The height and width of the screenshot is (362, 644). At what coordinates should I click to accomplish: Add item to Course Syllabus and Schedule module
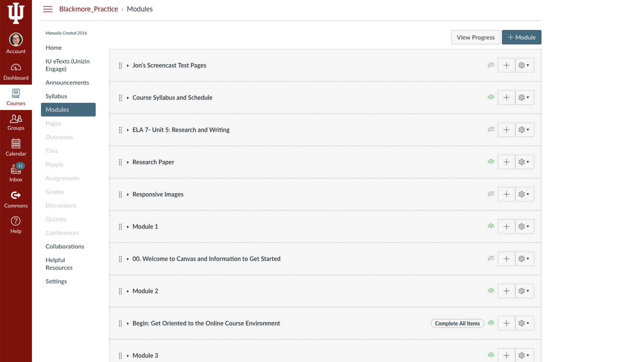(x=506, y=98)
